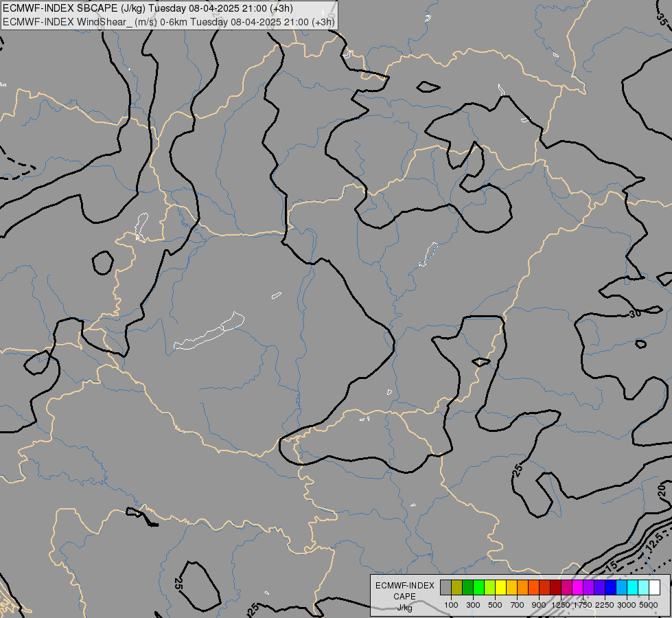
Task: Click the bright magenta legend swatch
Action: [x=578, y=588]
